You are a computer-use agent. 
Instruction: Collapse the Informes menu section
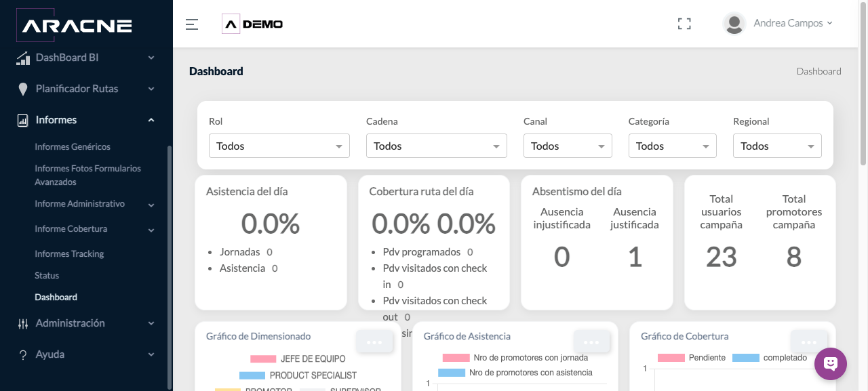click(151, 121)
